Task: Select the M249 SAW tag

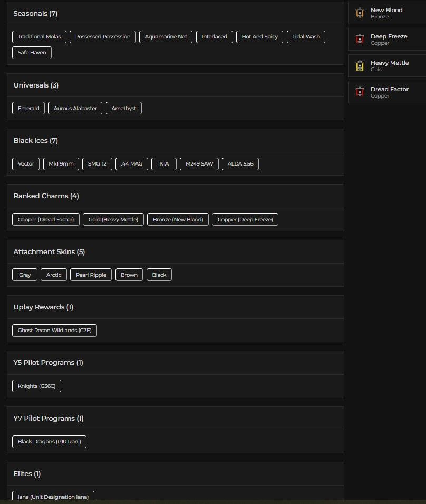Action: [x=199, y=164]
